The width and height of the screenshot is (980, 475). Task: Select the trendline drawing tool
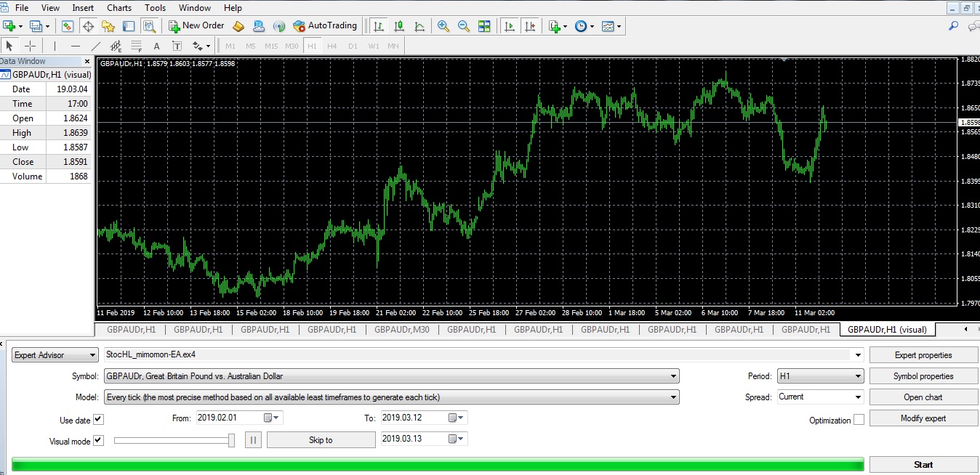(x=95, y=46)
